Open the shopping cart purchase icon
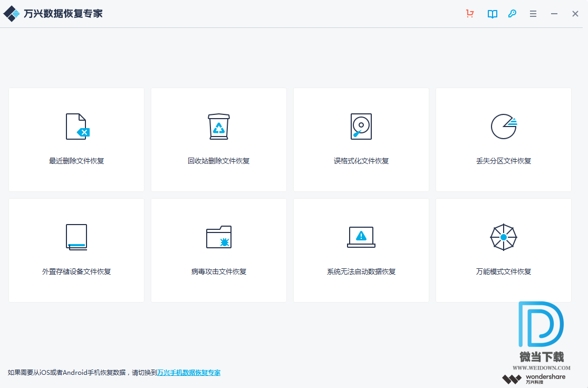 tap(470, 14)
